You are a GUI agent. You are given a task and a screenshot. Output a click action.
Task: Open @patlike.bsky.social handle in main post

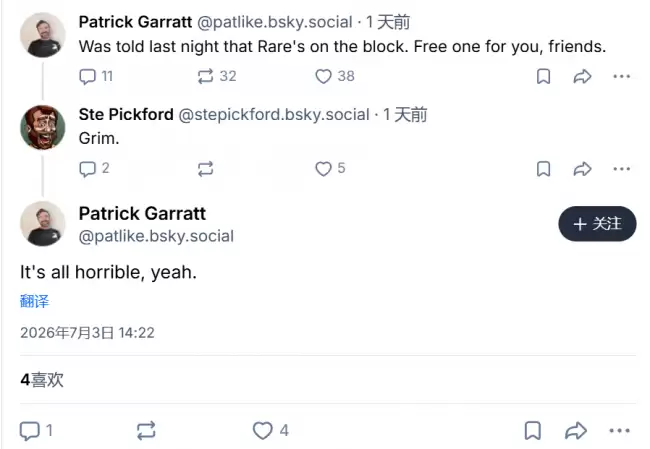[x=156, y=236]
